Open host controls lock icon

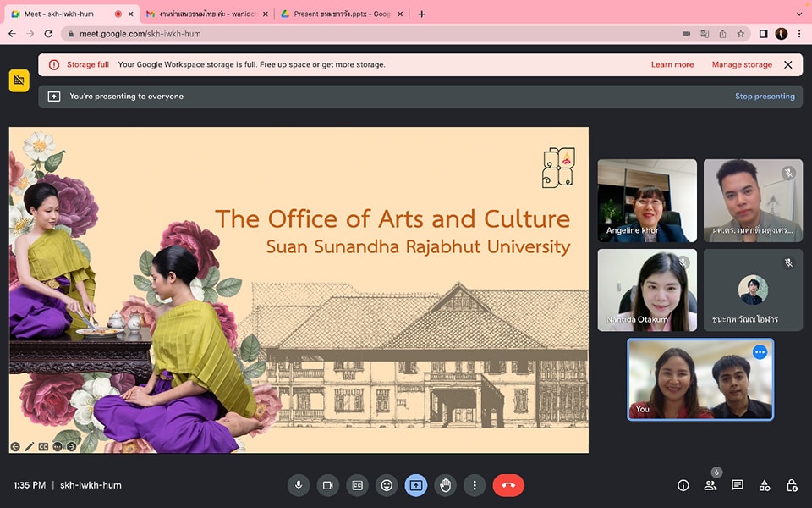pyautogui.click(x=792, y=485)
